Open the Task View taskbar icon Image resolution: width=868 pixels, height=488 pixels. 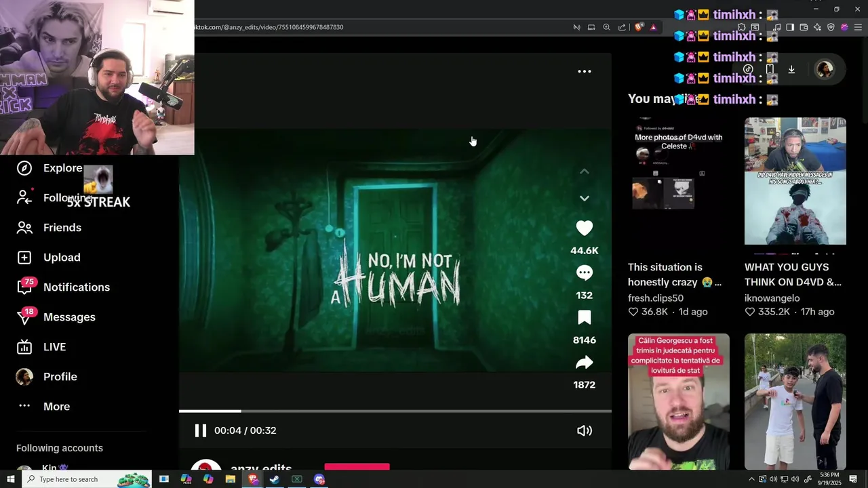point(163,479)
